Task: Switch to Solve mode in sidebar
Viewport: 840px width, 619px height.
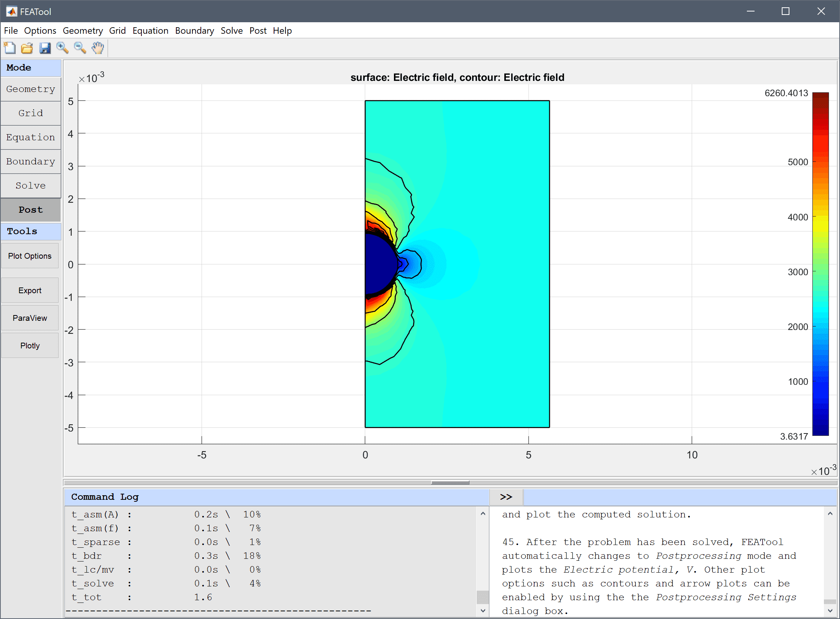Action: point(31,186)
